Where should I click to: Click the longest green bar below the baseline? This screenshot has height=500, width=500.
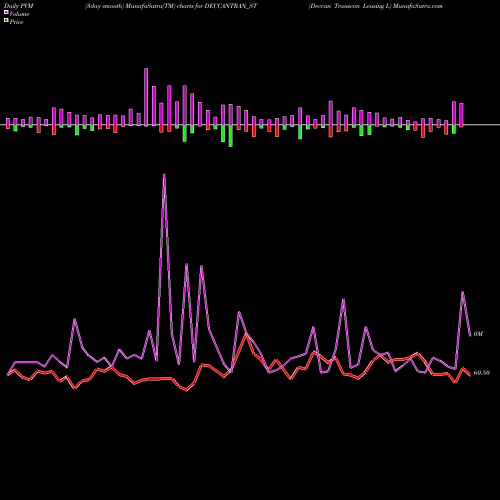231,136
